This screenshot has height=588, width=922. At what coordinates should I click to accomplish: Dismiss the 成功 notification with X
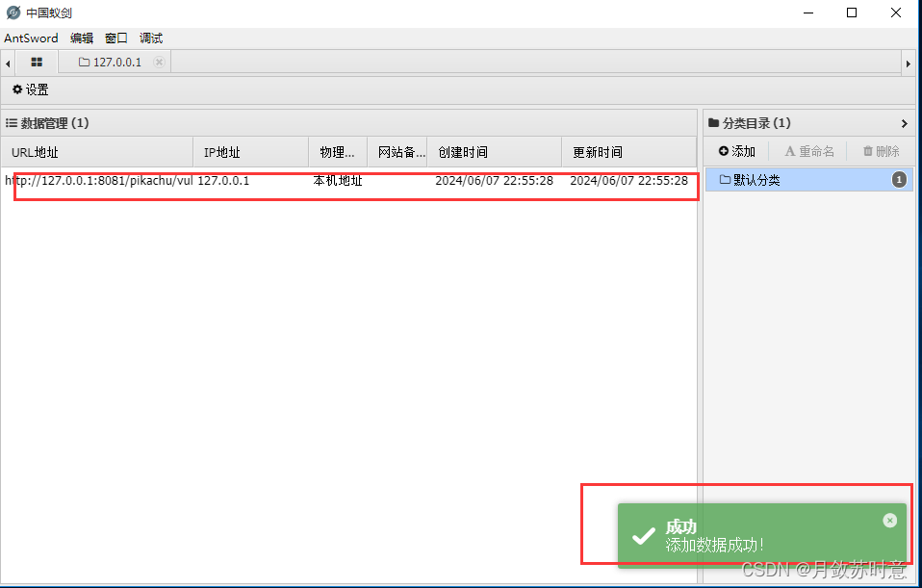(x=889, y=521)
